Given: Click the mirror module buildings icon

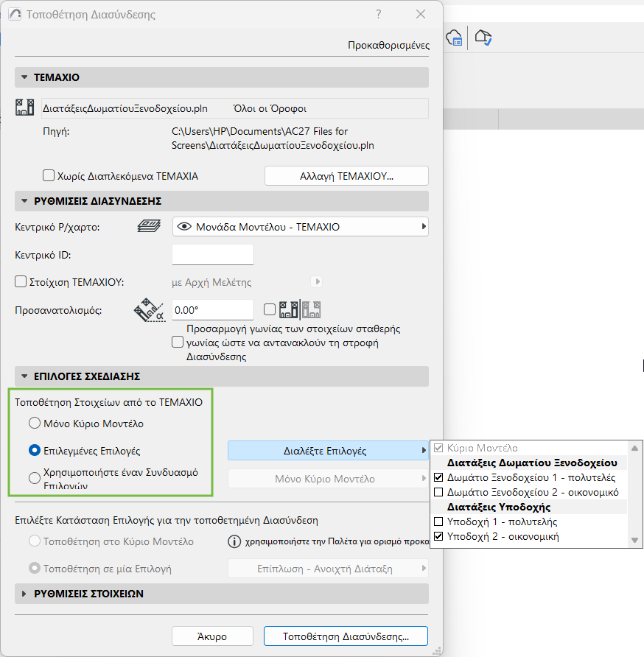Looking at the screenshot, I should click(300, 309).
